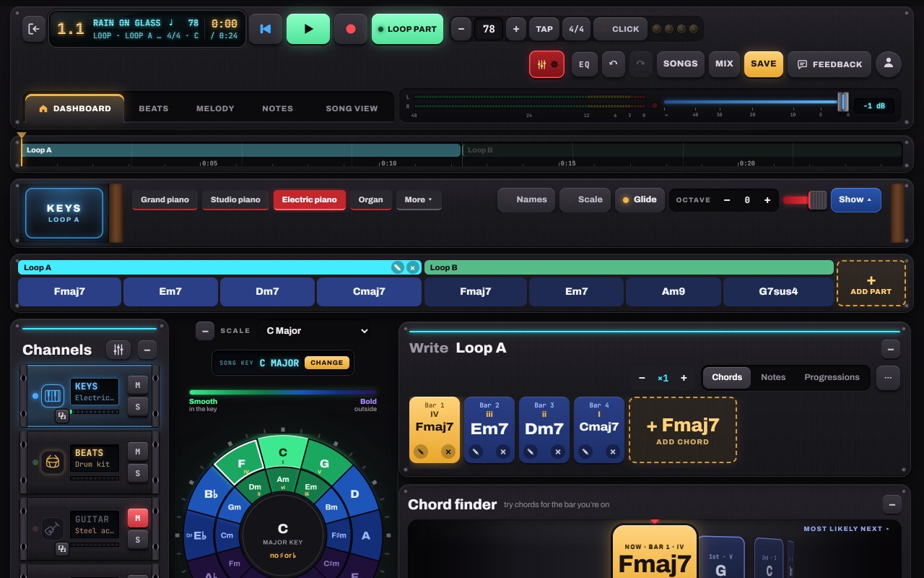Screen dimensions: 924x578
Task: Enable the Names toggle
Action: click(x=526, y=199)
